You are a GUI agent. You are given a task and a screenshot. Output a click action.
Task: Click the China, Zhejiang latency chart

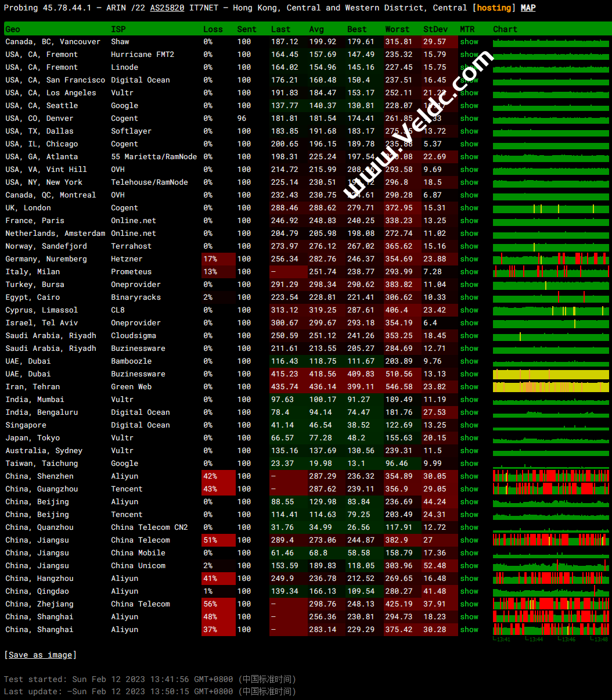(551, 604)
